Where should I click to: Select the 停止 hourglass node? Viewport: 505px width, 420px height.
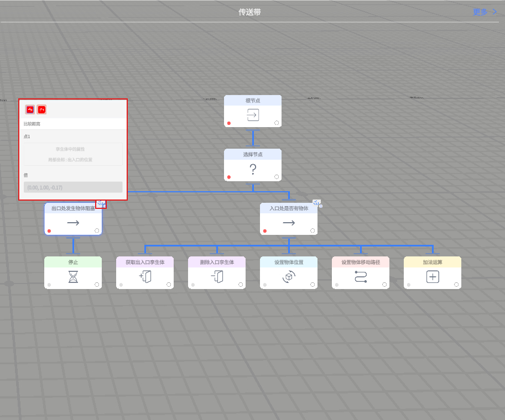73,277
